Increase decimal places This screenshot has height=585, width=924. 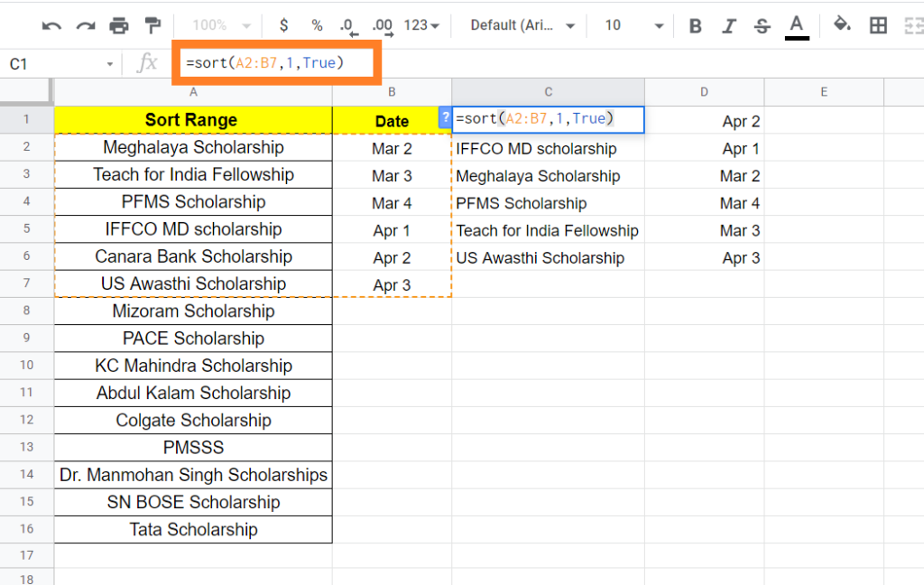tap(383, 25)
